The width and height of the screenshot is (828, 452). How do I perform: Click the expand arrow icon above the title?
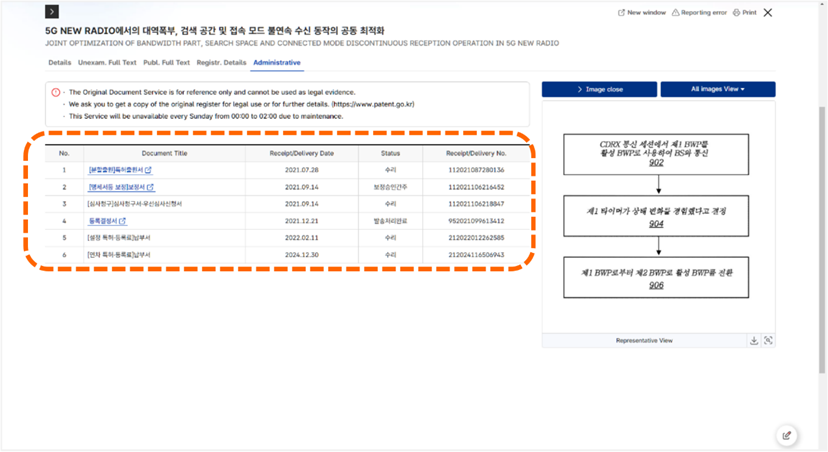pyautogui.click(x=53, y=12)
